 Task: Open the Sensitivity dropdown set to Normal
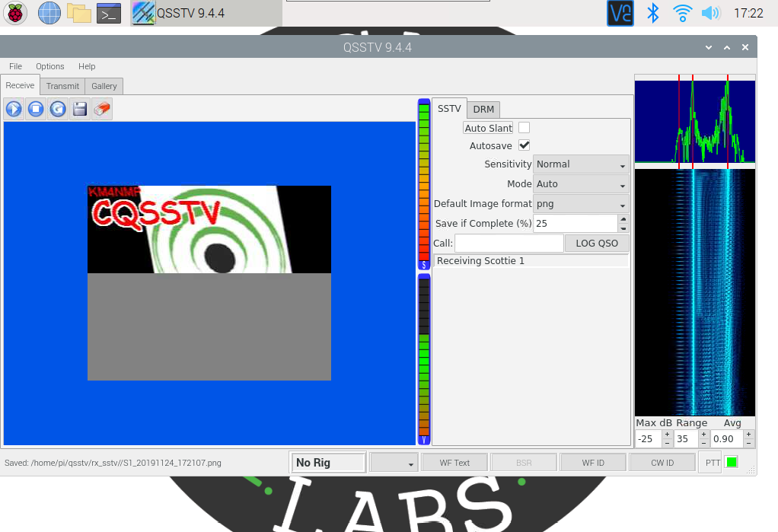point(581,164)
